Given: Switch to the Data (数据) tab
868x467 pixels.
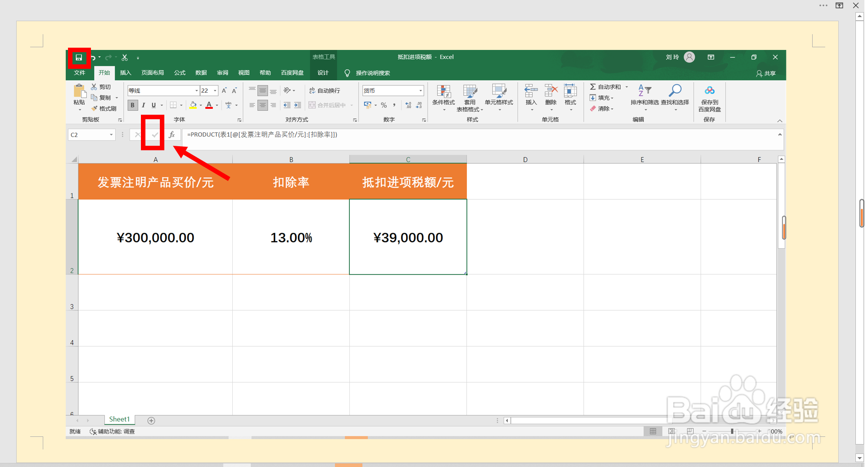Looking at the screenshot, I should click(201, 73).
